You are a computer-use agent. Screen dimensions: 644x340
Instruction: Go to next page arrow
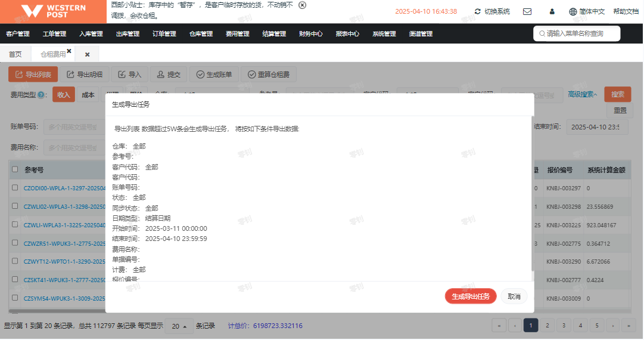click(613, 326)
